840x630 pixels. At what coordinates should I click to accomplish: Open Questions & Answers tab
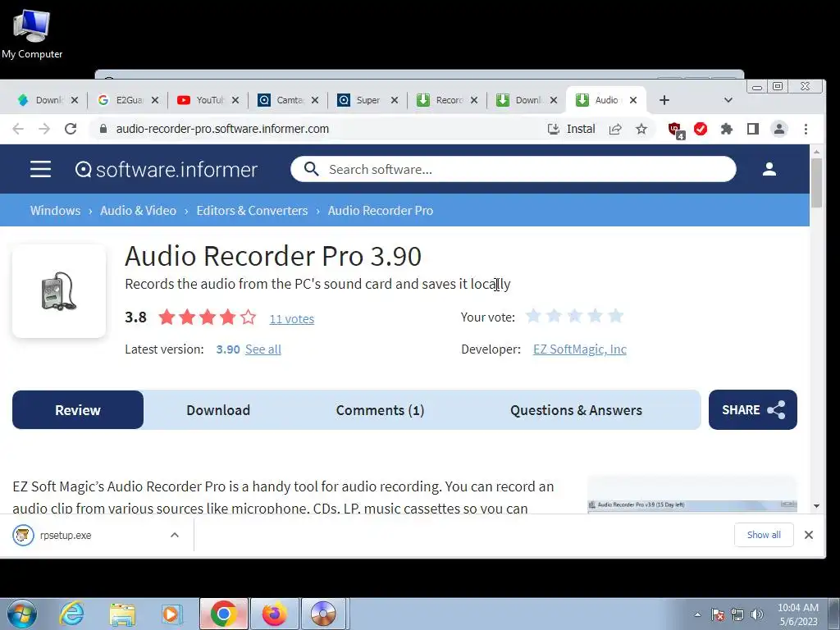(576, 410)
